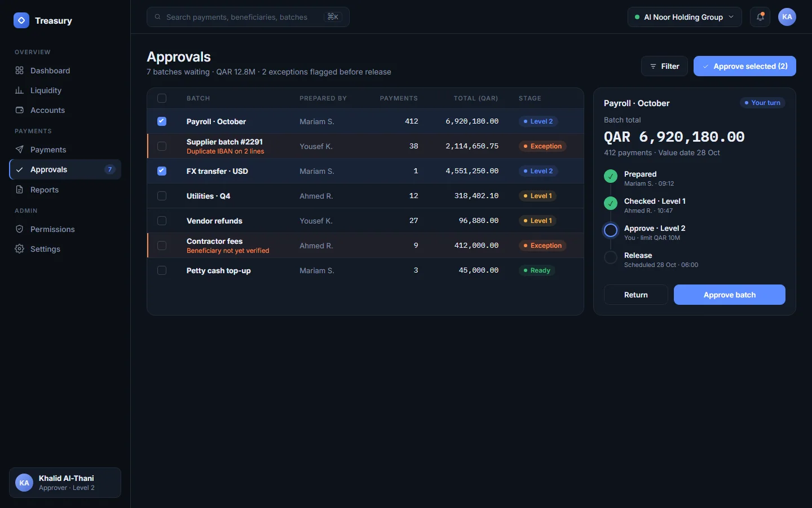Screen dimensions: 812x508
Task: Check the Utilities · Q4 checkbox
Action: (162, 196)
